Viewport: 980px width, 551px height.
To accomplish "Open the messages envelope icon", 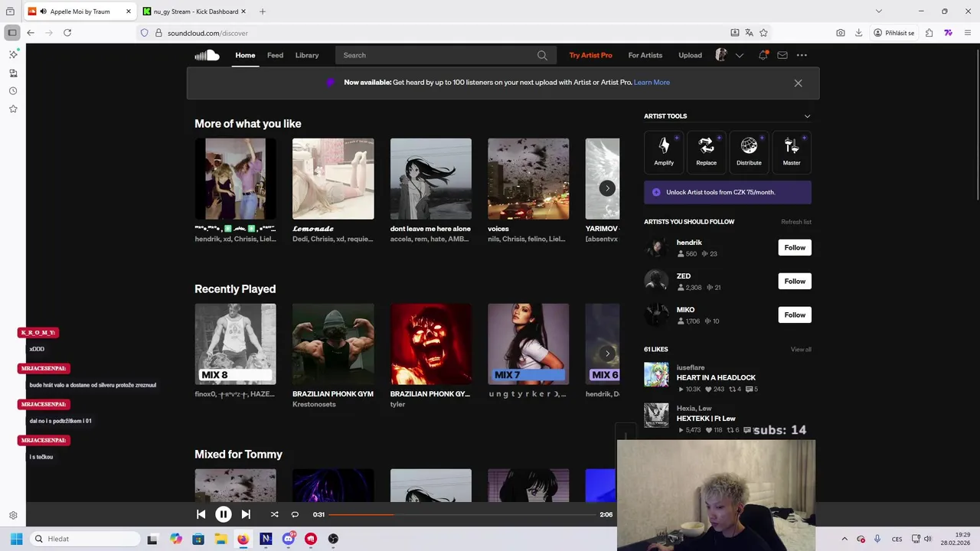I will coord(782,55).
